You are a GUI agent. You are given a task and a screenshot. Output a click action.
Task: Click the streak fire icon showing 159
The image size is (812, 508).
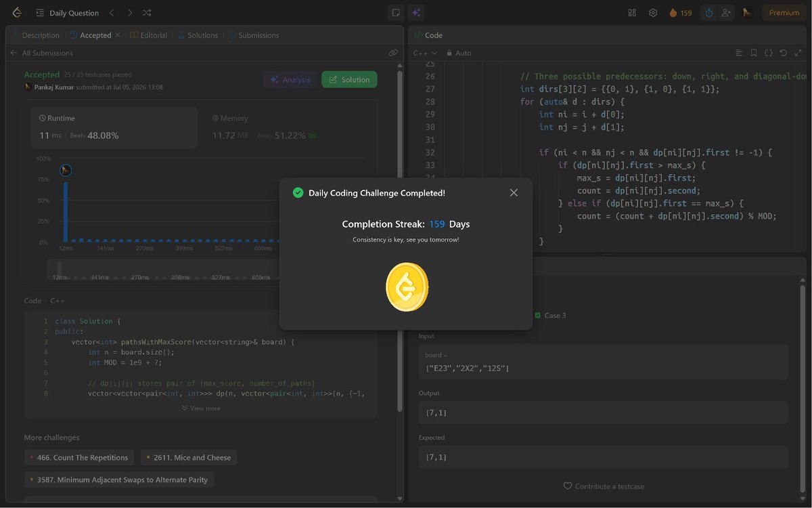pos(680,13)
